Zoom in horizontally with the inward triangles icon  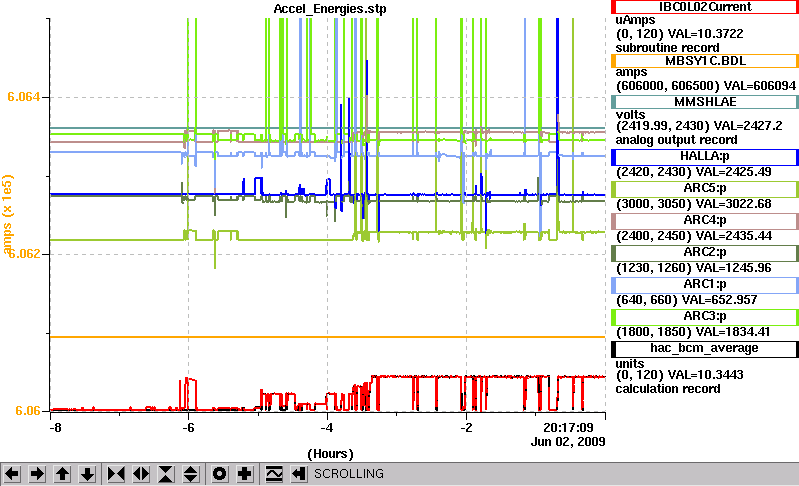pos(116,474)
